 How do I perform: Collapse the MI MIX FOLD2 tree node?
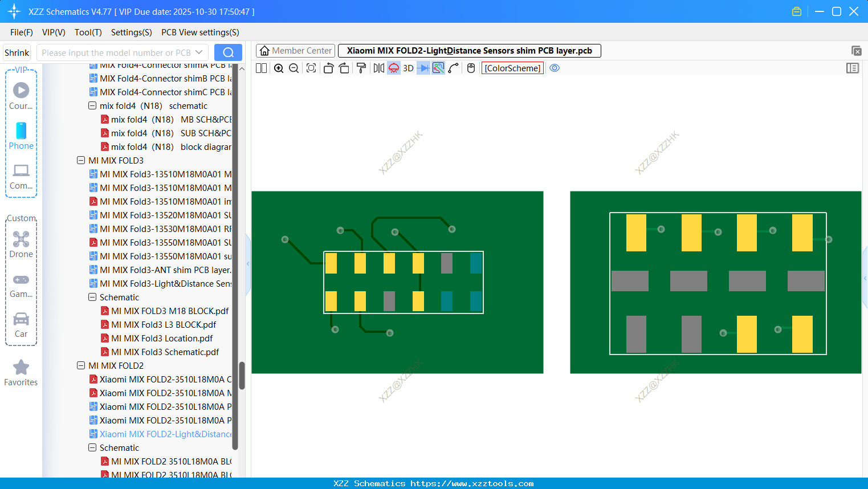click(81, 366)
